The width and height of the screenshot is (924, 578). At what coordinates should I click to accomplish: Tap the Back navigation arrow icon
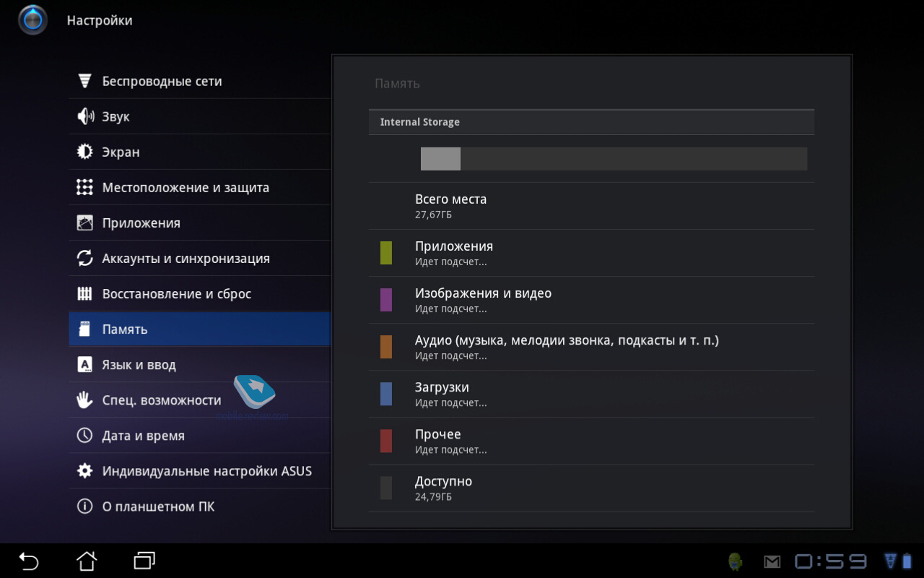coord(29,561)
